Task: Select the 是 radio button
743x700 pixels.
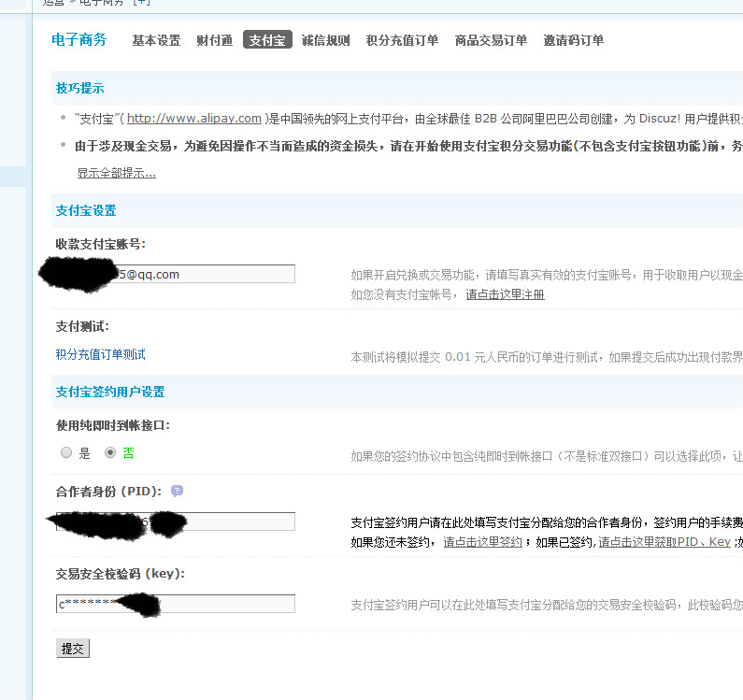Action: click(x=66, y=452)
